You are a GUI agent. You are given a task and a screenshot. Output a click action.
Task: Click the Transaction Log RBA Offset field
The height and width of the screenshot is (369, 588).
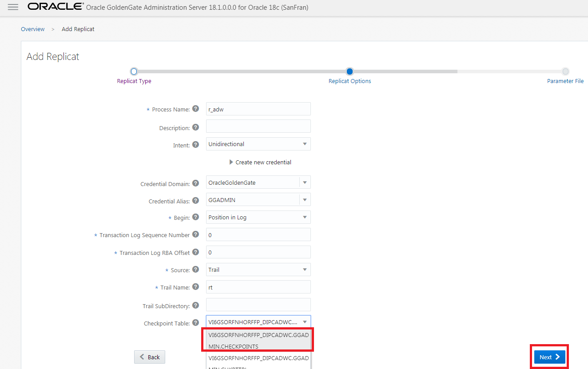tap(258, 252)
